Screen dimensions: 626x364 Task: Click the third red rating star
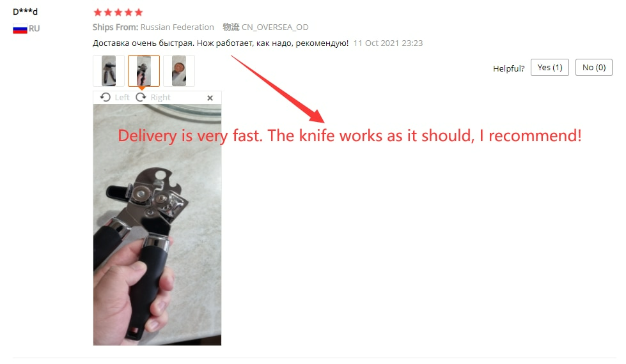click(118, 12)
